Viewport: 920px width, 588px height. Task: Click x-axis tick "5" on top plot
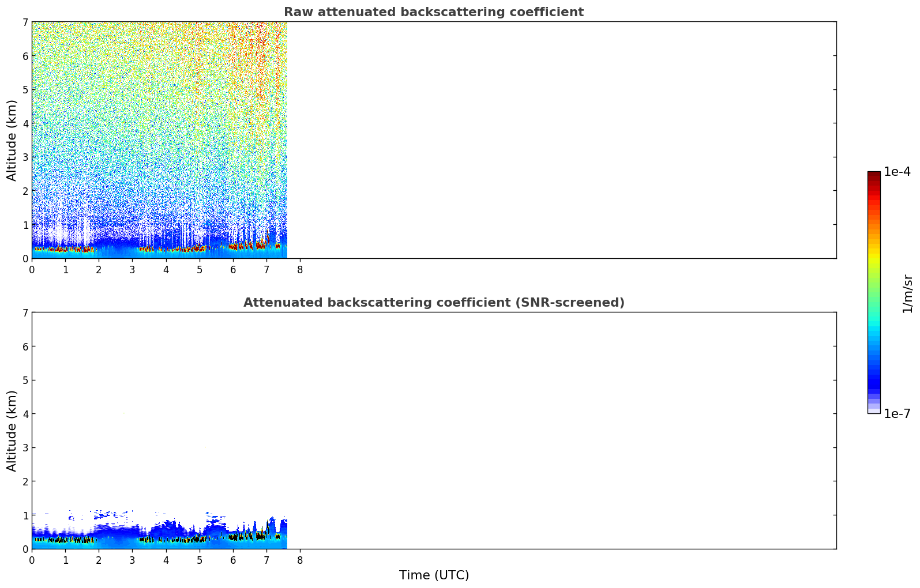pos(200,269)
